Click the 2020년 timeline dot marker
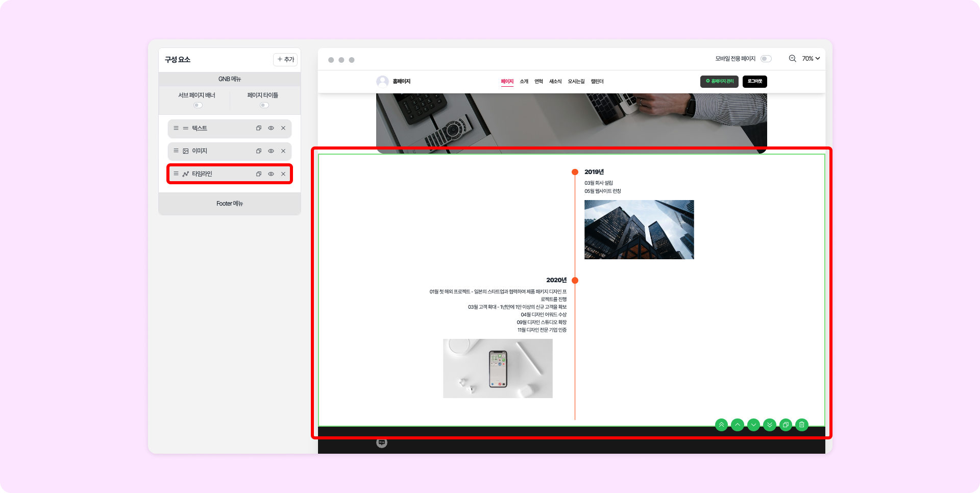The image size is (980, 493). click(575, 280)
